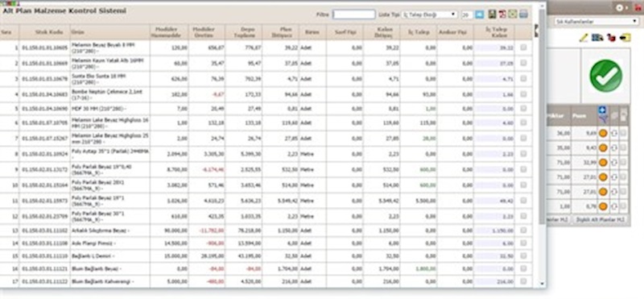The height and width of the screenshot is (299, 644).
Task: Sort by the Kalan İhtiyaç column header
Action: click(382, 32)
